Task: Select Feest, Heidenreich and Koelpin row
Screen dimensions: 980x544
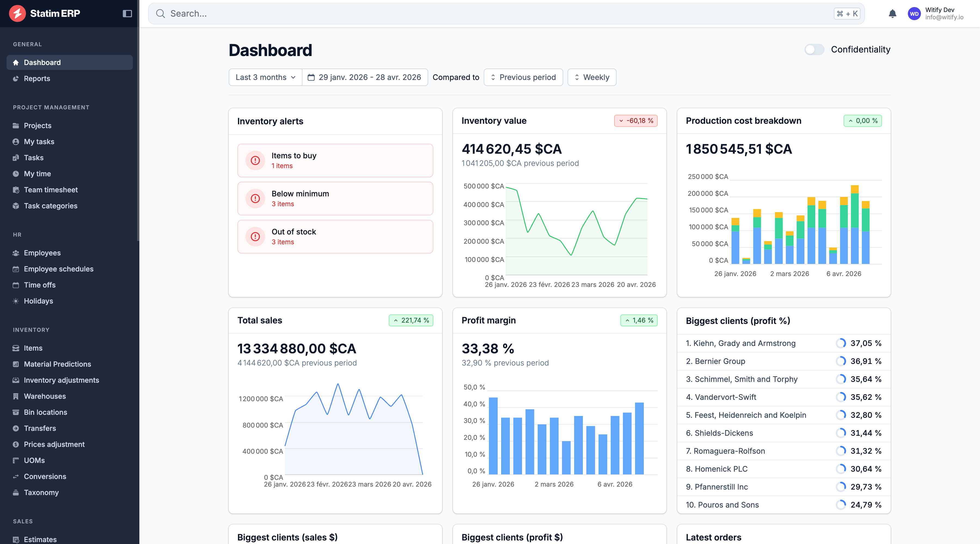Action: click(x=784, y=415)
